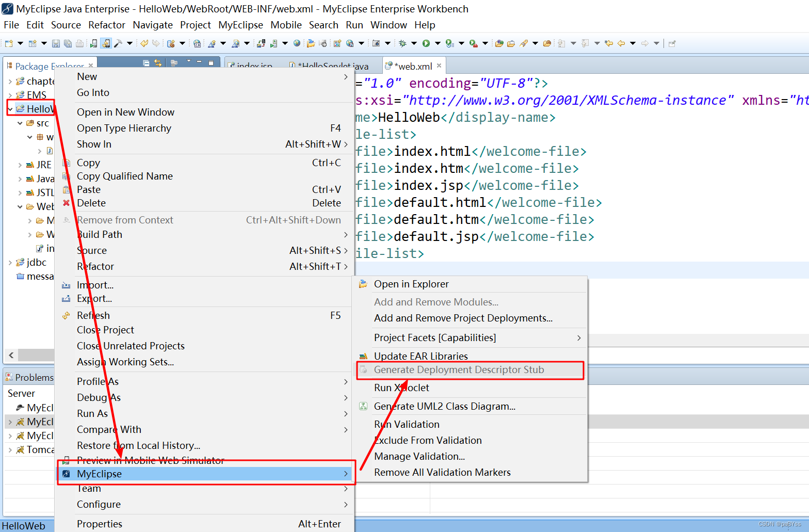The image size is (809, 532).
Task: Close the Package Explorer view tab
Action: 91,66
